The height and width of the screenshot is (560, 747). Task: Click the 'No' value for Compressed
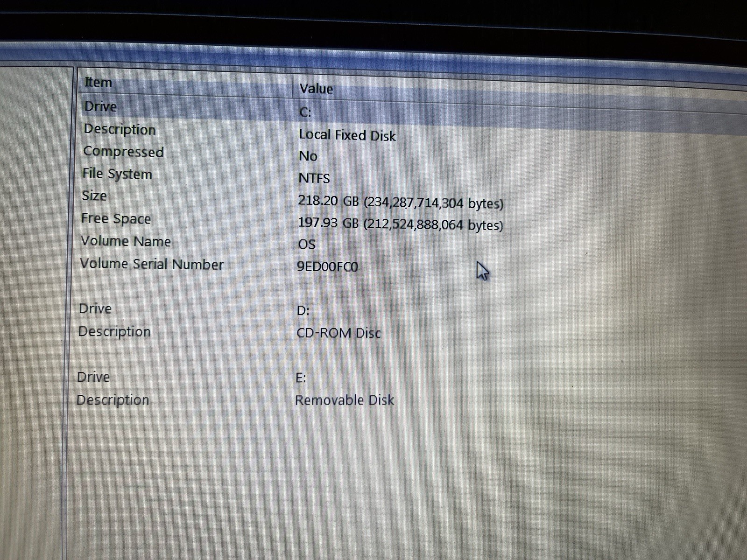point(308,156)
